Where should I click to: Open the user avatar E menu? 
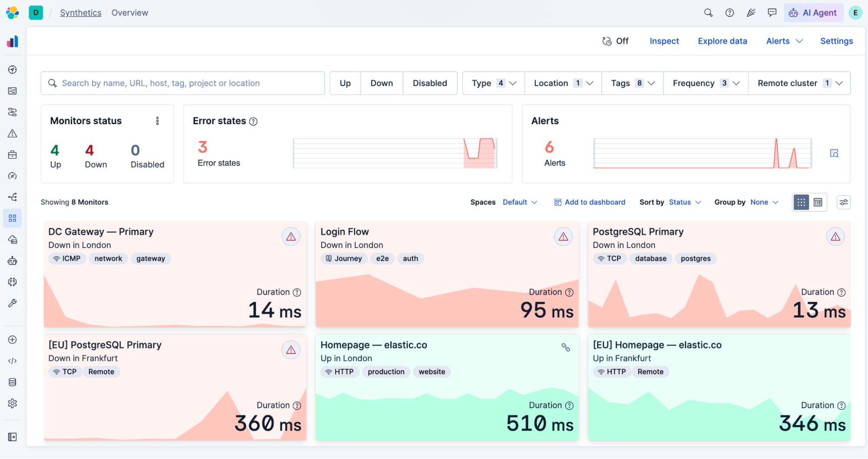point(855,13)
